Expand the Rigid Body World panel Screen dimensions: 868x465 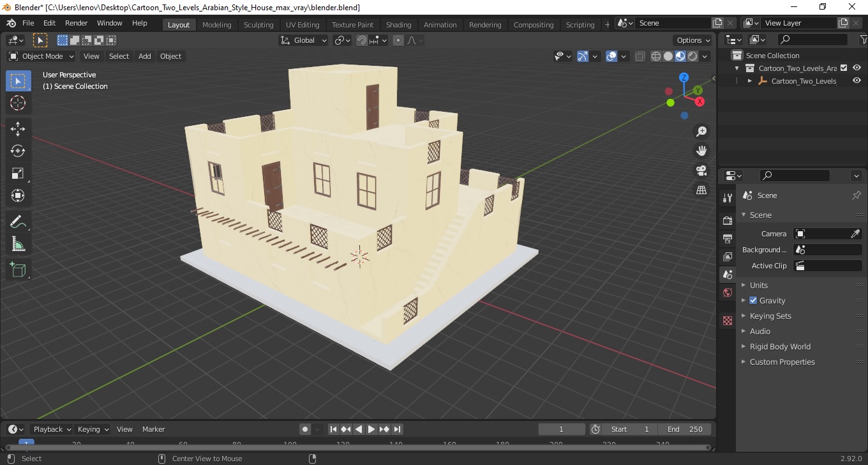[780, 346]
